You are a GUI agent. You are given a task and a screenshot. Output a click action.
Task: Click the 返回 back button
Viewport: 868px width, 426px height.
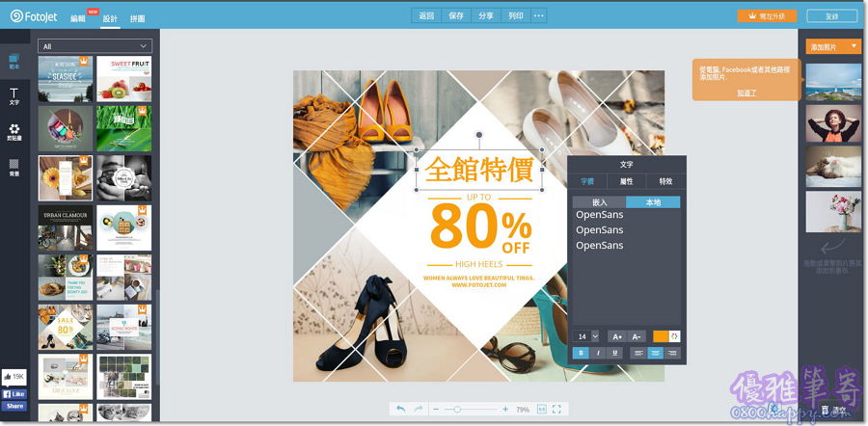click(426, 15)
